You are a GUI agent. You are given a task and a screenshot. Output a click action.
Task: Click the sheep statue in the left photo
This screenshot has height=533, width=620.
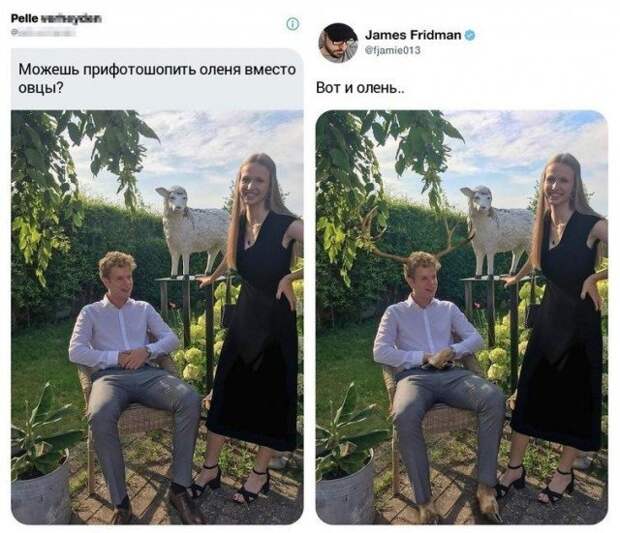pos(192,229)
